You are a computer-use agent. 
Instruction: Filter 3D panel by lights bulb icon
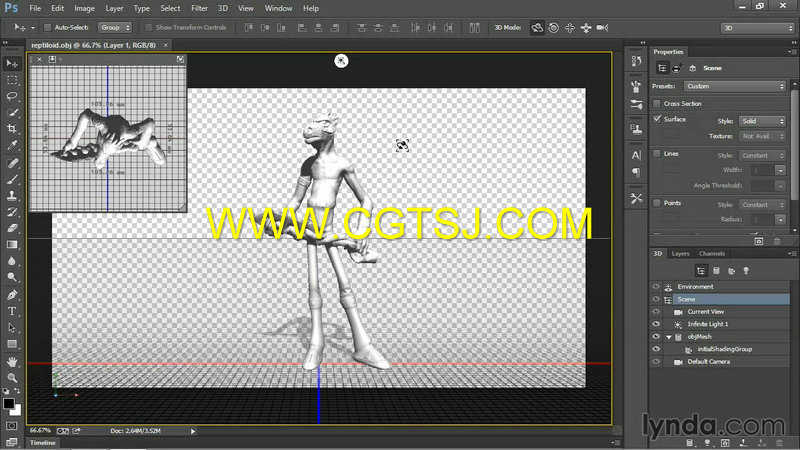click(x=746, y=271)
